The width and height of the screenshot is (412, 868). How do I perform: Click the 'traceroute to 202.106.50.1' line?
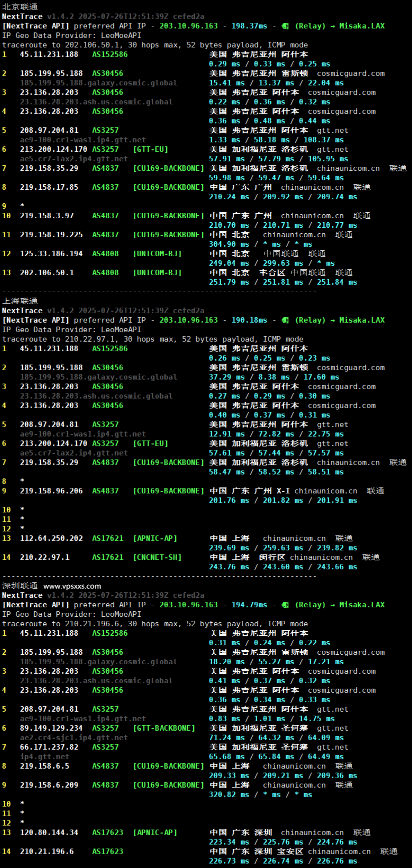155,45
